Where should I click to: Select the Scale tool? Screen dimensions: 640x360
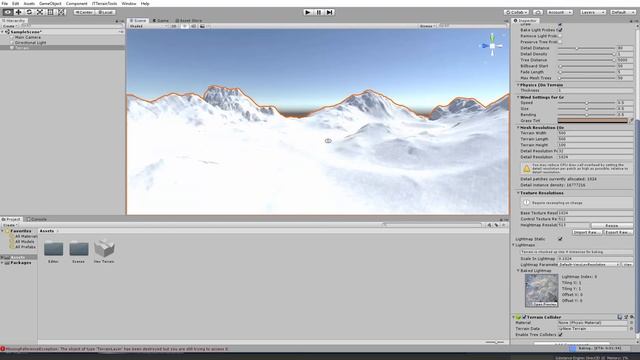tap(40, 12)
